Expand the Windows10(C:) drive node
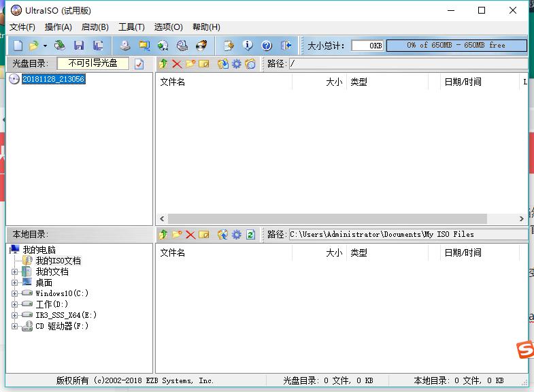 pos(15,294)
